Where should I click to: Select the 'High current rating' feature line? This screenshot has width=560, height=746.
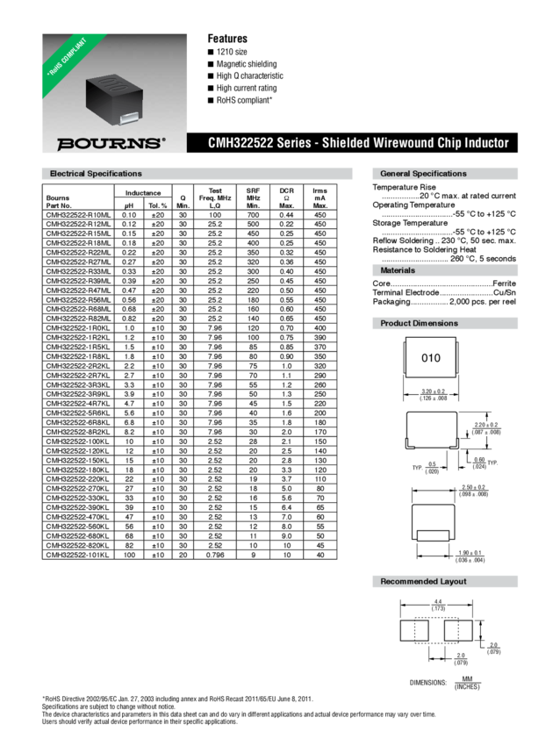pyautogui.click(x=242, y=88)
